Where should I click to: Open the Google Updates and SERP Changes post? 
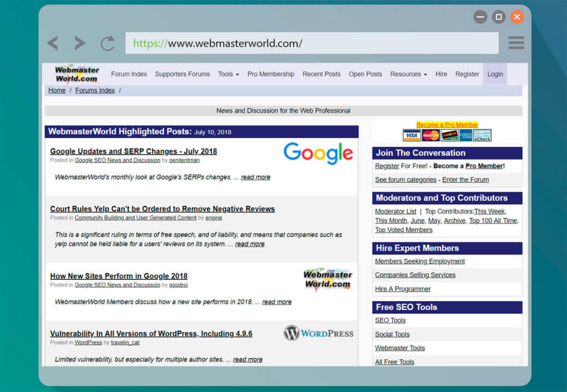click(x=133, y=151)
